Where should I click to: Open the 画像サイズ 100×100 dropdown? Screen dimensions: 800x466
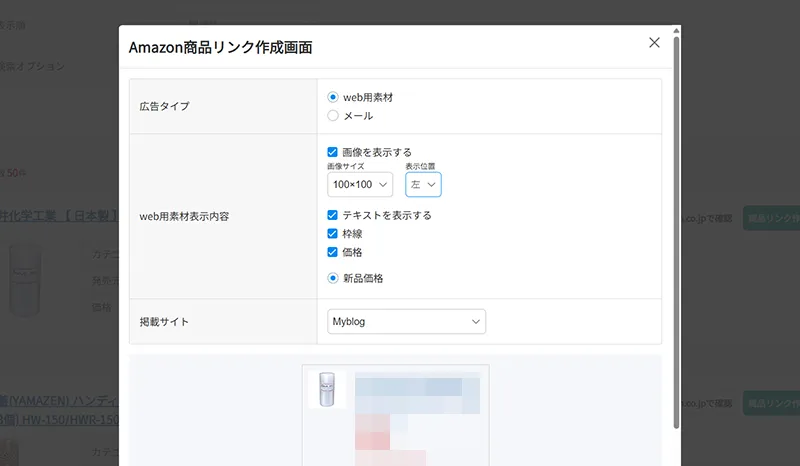click(360, 184)
